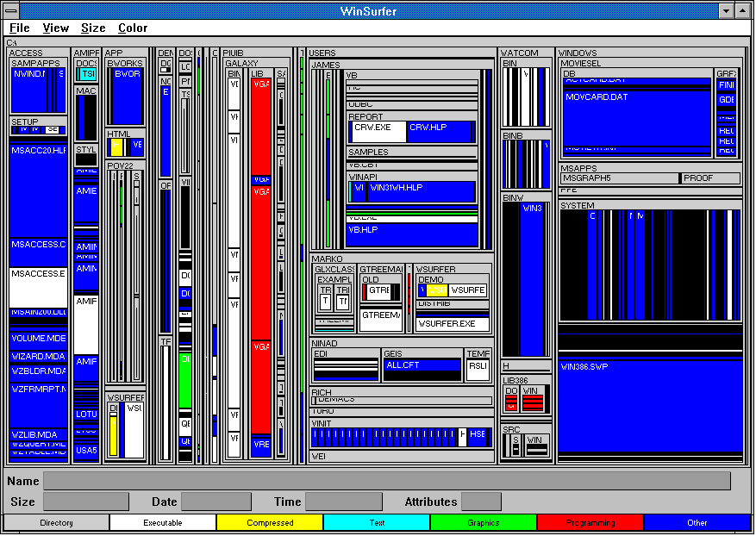Click the SAMPAPPS directory header
This screenshot has width=756, height=536.
pos(35,63)
